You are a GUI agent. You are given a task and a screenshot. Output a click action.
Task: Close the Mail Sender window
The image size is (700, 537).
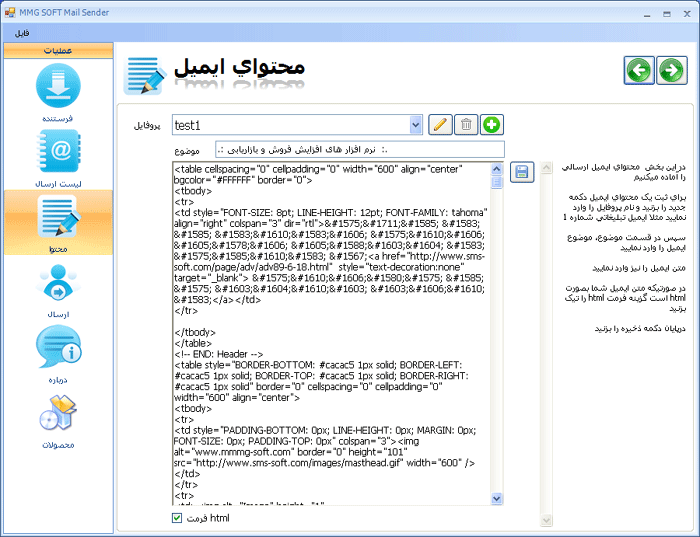687,14
